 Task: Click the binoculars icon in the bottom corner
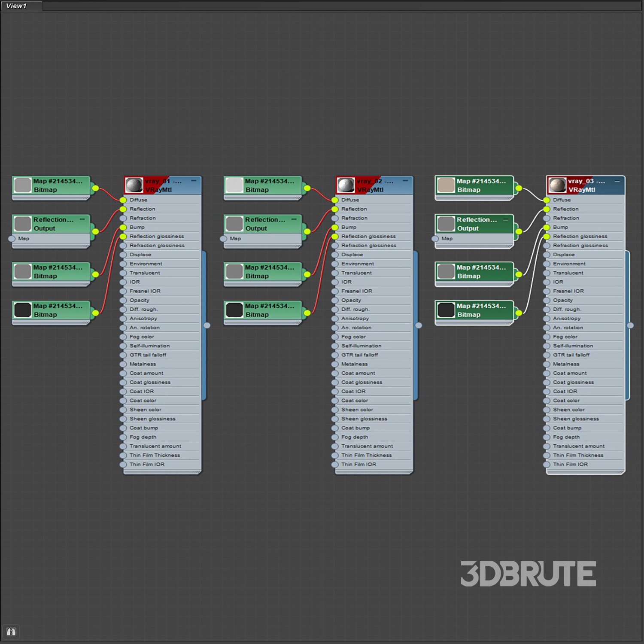(x=11, y=632)
